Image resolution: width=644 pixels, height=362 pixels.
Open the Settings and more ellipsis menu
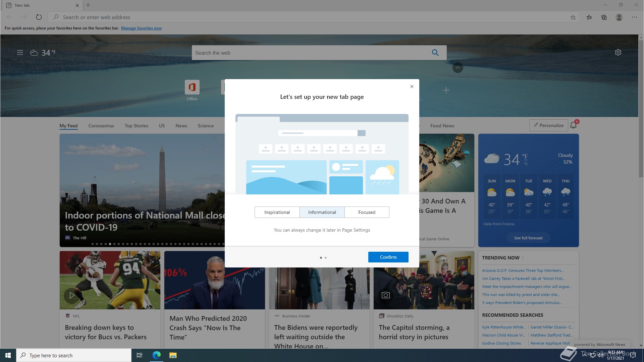pos(635,17)
